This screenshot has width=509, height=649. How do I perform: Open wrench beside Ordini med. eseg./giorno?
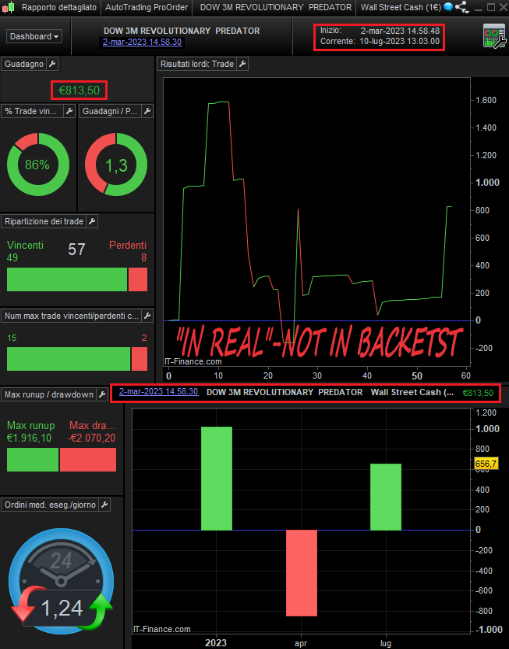coord(105,505)
